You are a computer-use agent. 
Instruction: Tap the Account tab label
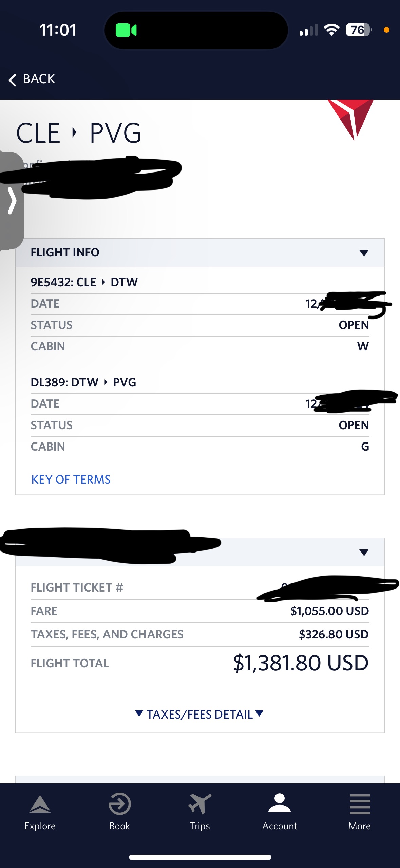tap(279, 826)
